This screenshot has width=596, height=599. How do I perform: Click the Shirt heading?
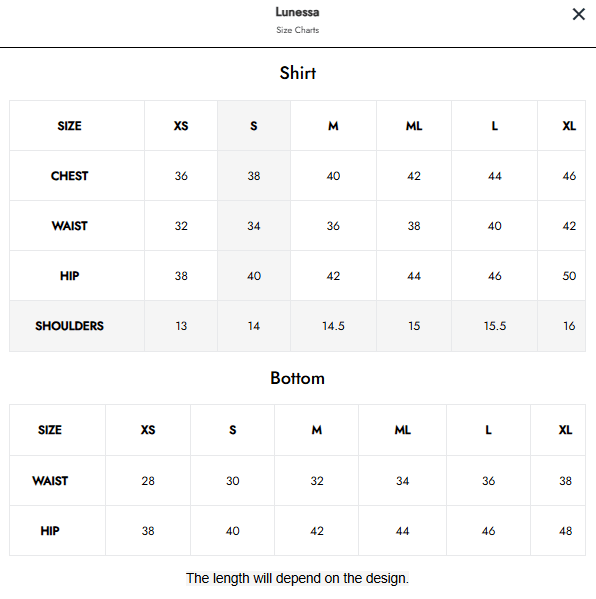click(298, 73)
